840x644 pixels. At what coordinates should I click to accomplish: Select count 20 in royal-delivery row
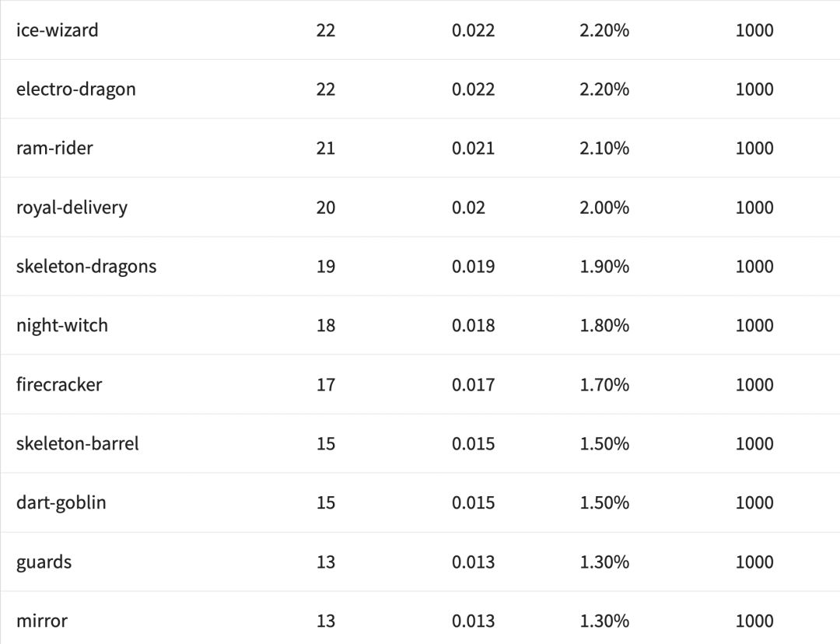click(x=326, y=208)
